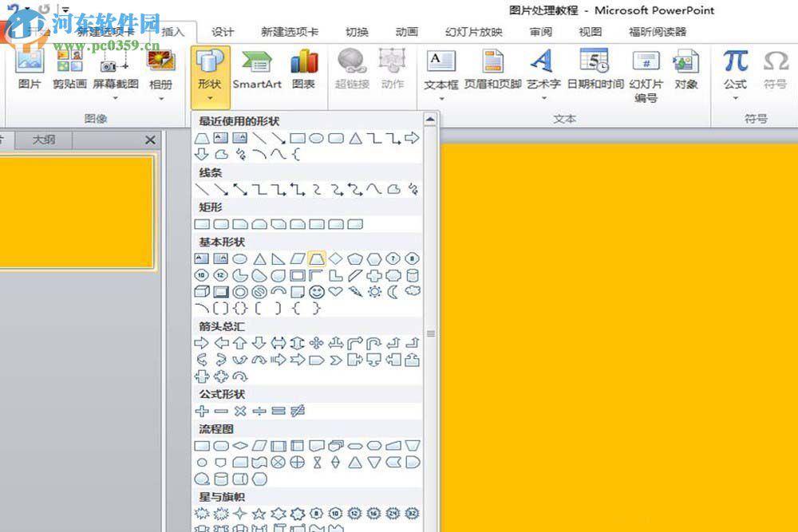The height and width of the screenshot is (532, 798).
Task: Select the not-equal sign in 公式形状
Action: click(298, 411)
